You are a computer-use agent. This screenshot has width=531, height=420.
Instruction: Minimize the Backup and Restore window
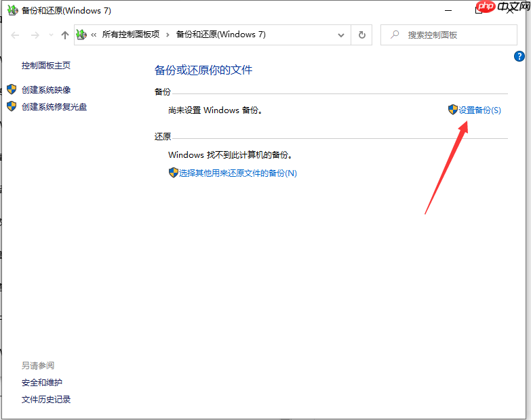coord(448,10)
